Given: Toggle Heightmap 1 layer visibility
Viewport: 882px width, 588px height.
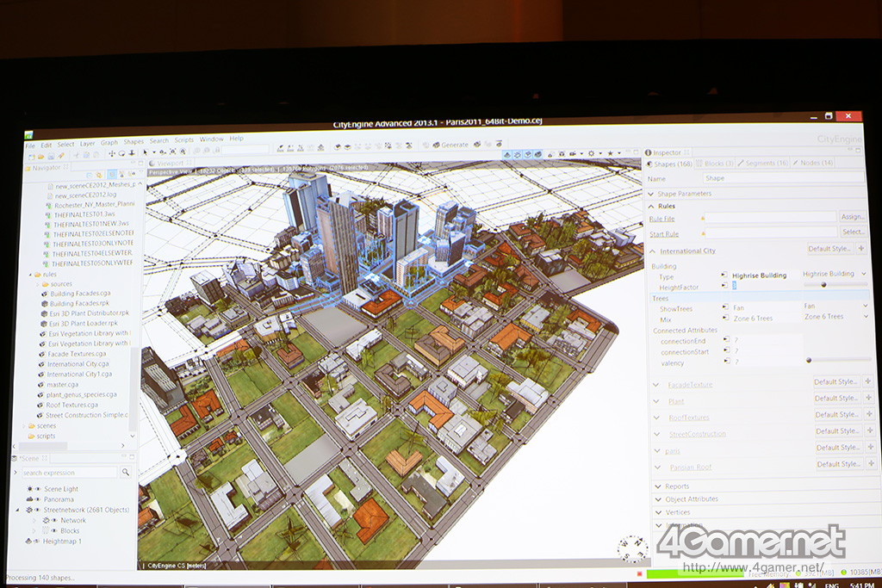Looking at the screenshot, I should pos(36,542).
